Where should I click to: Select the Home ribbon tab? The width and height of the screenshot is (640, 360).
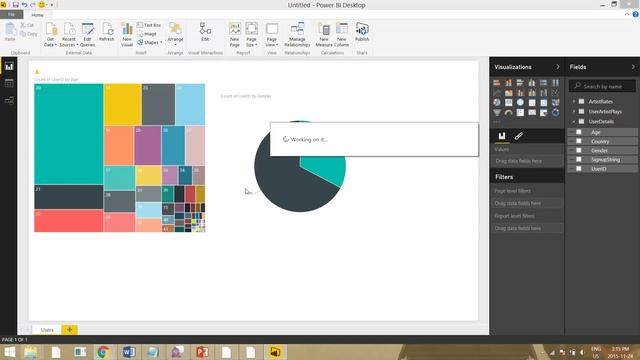point(37,15)
